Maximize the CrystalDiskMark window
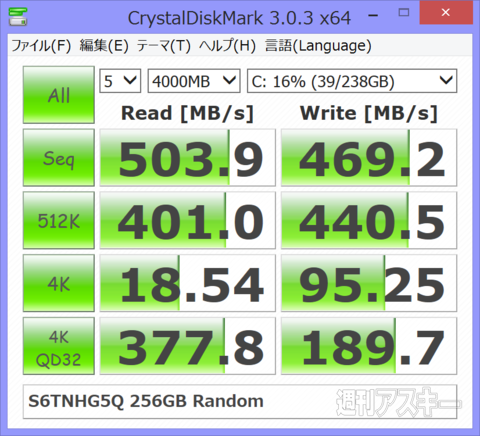Viewport: 480px width, 436px height. (x=404, y=13)
